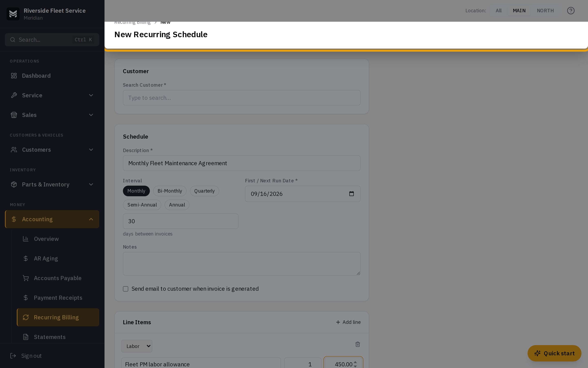Click the Dashboard grid icon
The image size is (588, 368).
pos(14,76)
